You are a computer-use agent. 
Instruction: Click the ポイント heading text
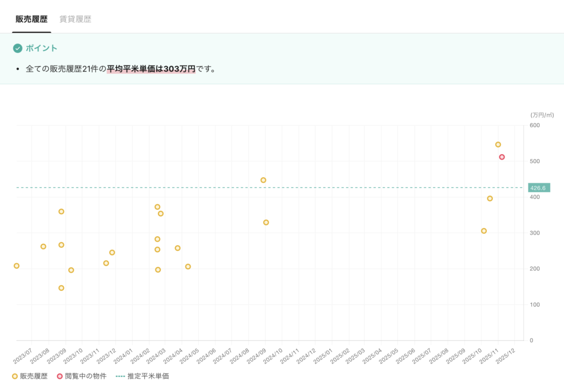click(41, 48)
